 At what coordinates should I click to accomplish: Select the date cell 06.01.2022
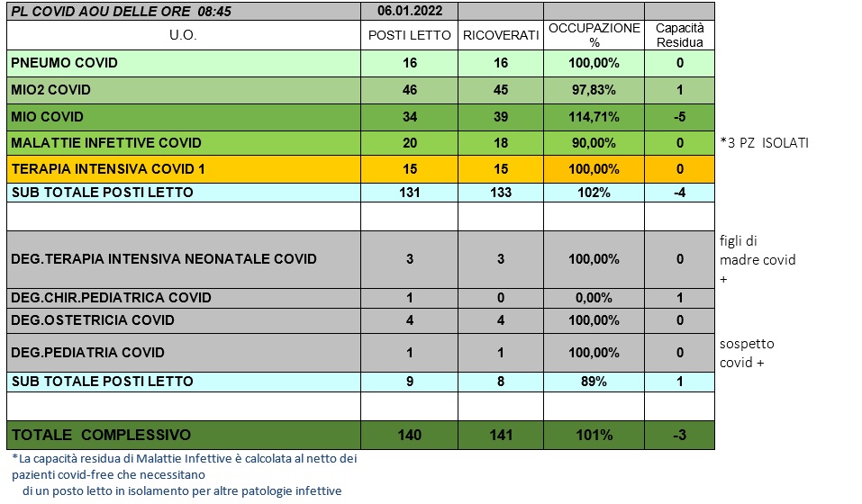408,13
